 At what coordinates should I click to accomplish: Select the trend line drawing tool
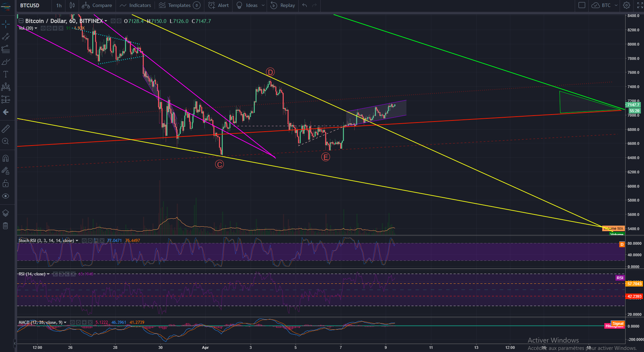click(x=6, y=37)
